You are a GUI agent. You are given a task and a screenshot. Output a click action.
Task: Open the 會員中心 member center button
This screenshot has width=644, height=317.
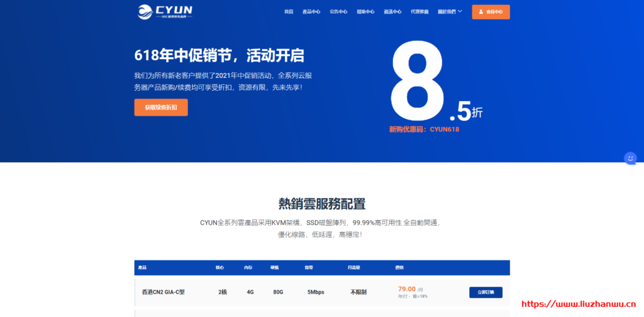coord(491,11)
